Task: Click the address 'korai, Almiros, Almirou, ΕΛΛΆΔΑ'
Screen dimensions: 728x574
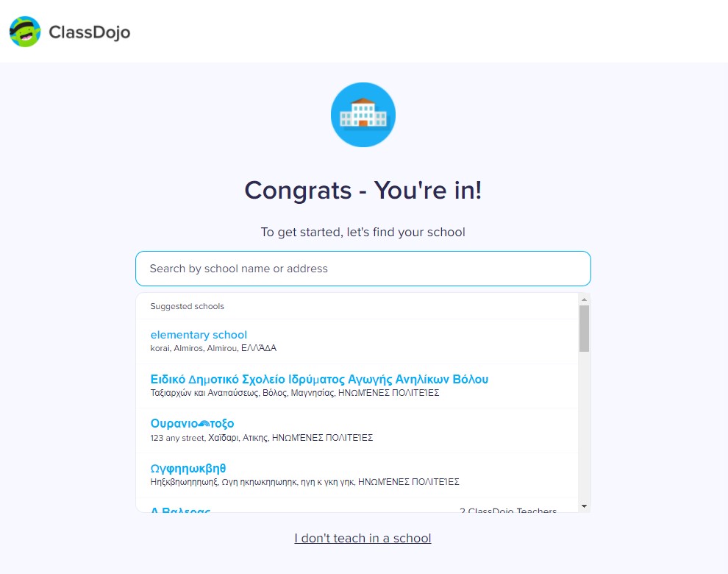Action: pos(213,348)
